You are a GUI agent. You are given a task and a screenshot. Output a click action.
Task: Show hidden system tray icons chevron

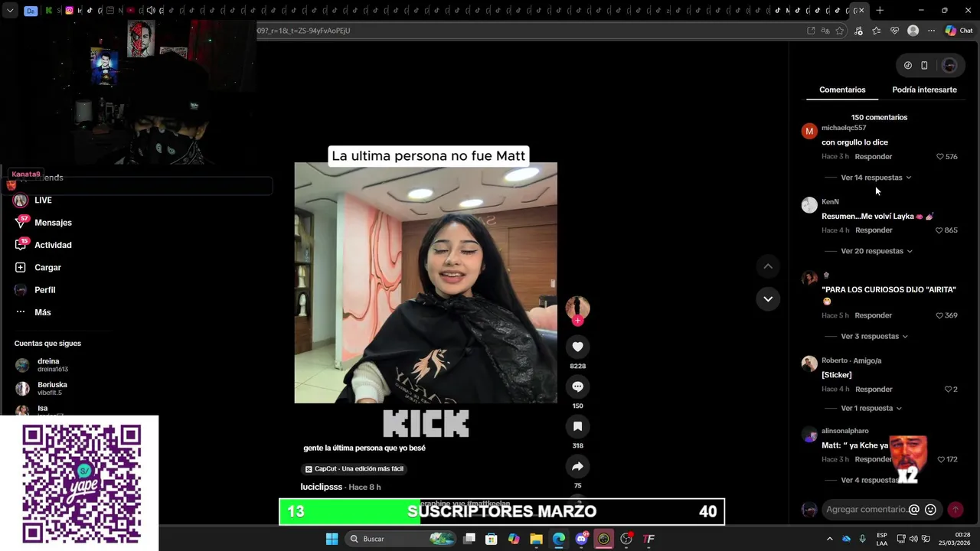click(x=829, y=539)
